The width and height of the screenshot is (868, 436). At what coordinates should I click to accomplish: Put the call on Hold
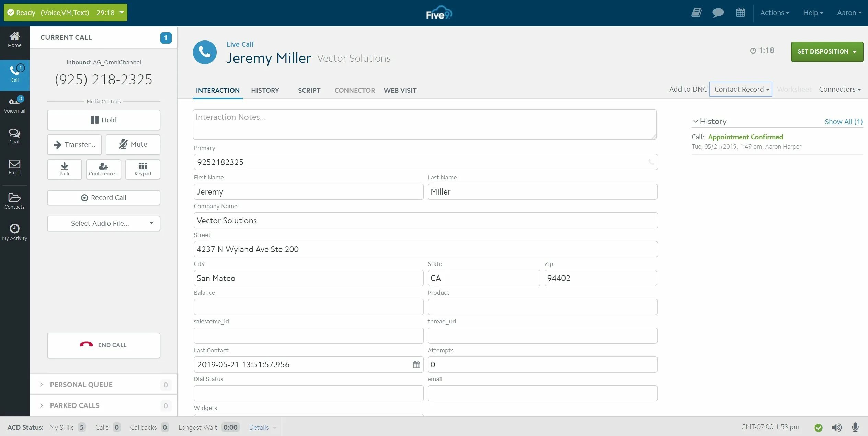pyautogui.click(x=103, y=120)
